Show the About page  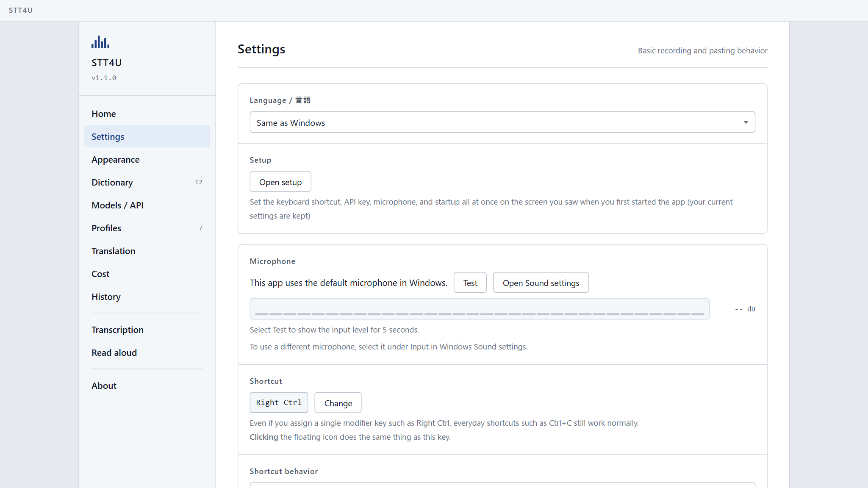tap(147, 385)
